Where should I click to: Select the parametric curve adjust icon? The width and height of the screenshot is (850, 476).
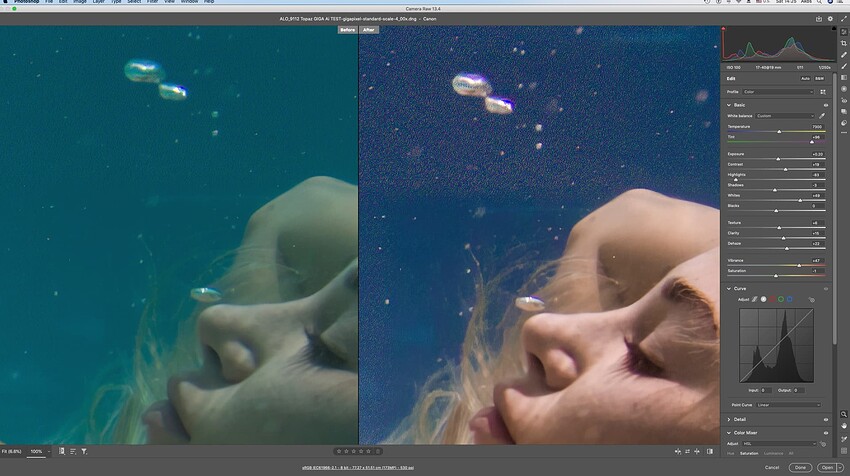[756, 299]
